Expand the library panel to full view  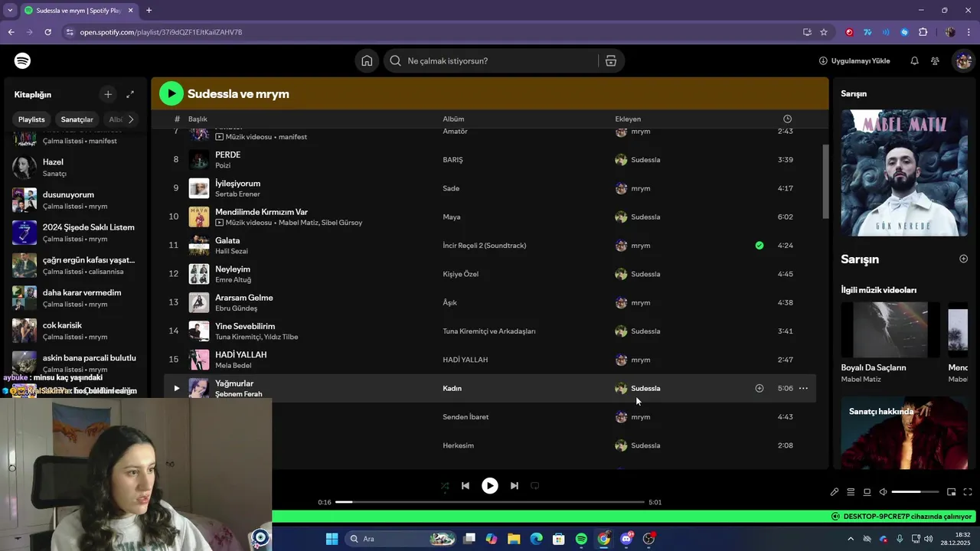coord(130,94)
